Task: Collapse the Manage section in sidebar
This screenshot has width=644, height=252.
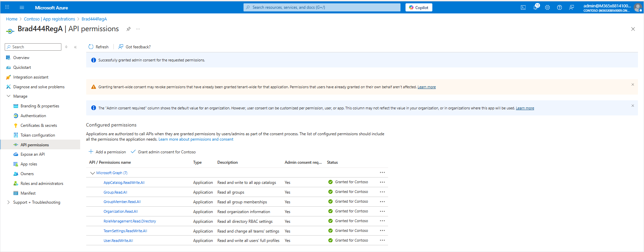Action: click(x=8, y=96)
